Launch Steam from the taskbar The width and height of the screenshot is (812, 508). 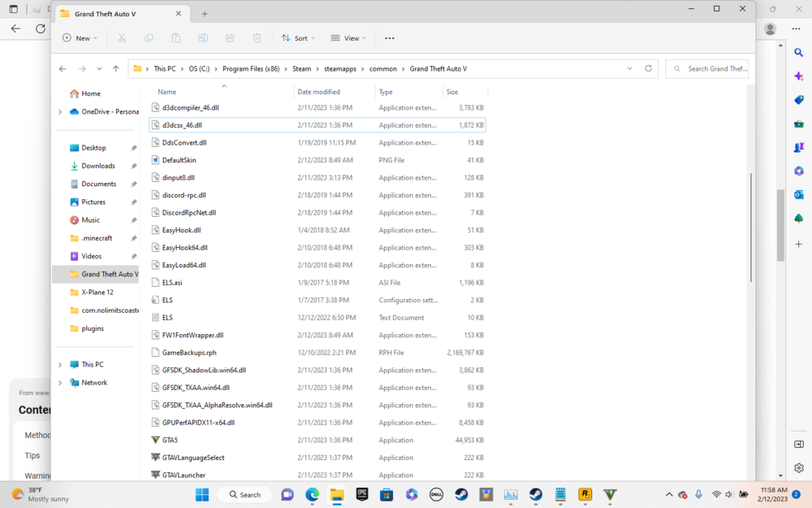(x=461, y=494)
